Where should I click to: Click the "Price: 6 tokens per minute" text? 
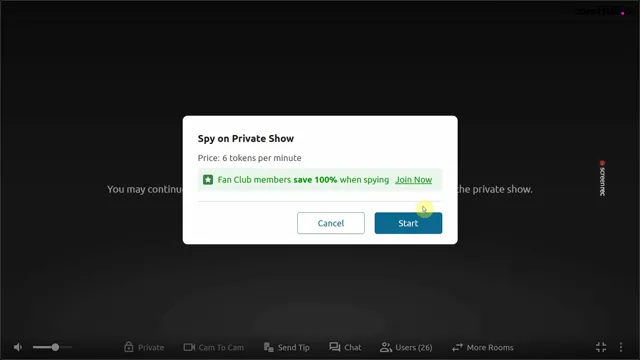pyautogui.click(x=249, y=158)
